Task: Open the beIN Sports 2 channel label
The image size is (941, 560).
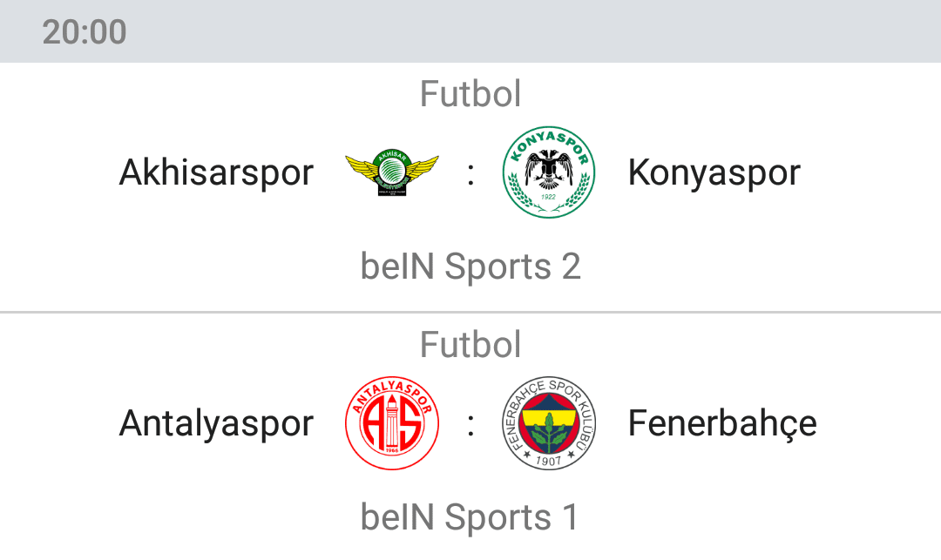Action: [470, 266]
